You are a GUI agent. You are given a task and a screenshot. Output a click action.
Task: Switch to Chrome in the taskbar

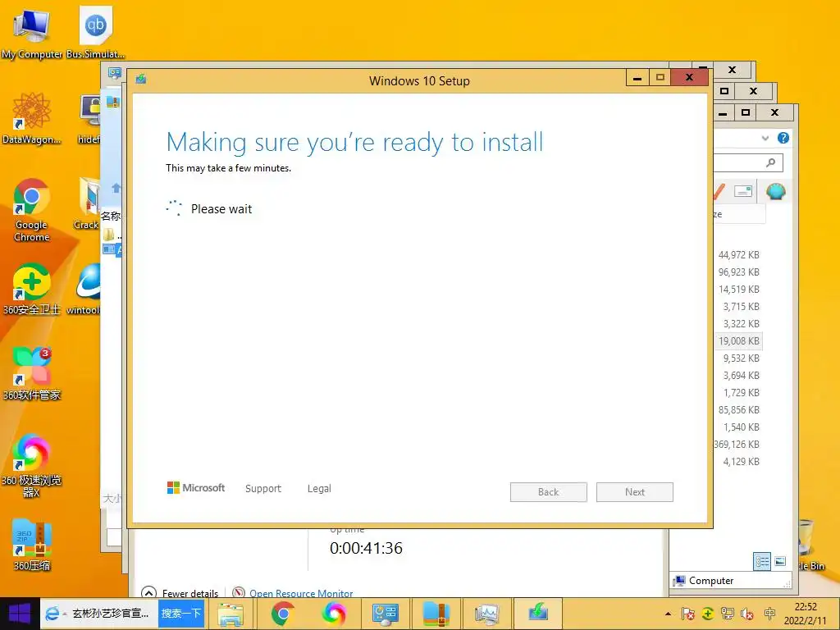[283, 614]
